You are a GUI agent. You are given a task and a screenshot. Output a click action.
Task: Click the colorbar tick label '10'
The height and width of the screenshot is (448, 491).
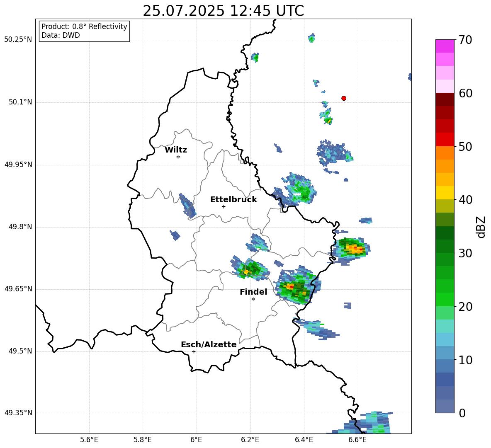click(465, 360)
